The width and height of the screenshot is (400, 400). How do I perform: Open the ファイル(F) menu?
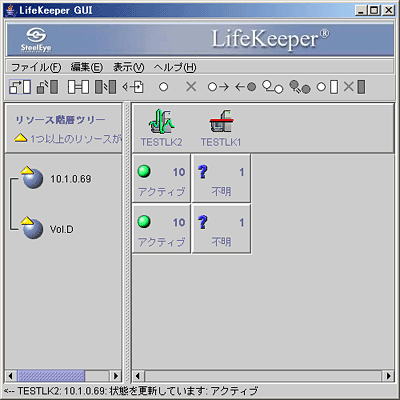36,68
